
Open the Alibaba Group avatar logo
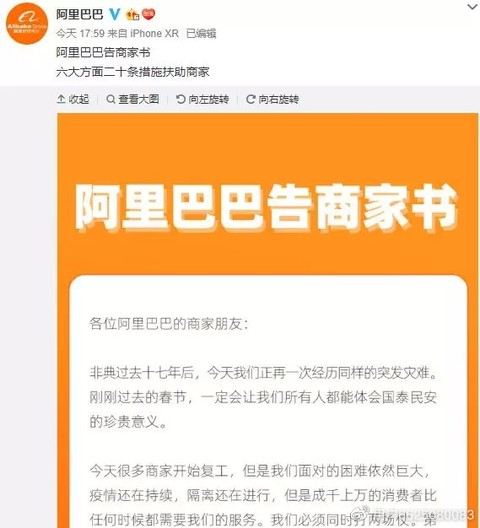coord(27,24)
